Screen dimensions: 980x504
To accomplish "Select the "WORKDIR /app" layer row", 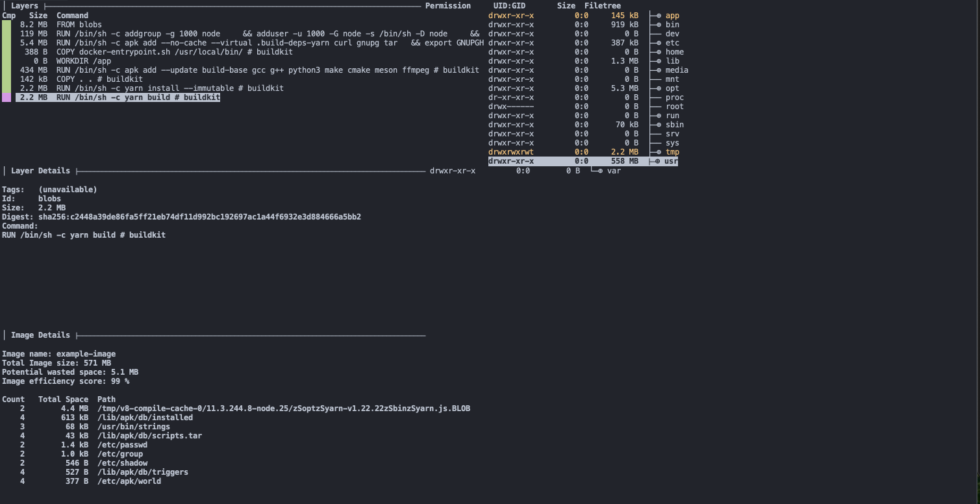I will 83,61.
